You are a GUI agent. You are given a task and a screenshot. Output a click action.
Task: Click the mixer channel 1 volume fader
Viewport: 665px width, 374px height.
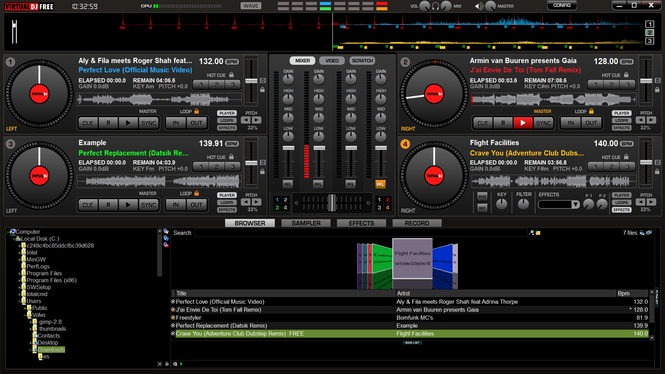coord(288,148)
